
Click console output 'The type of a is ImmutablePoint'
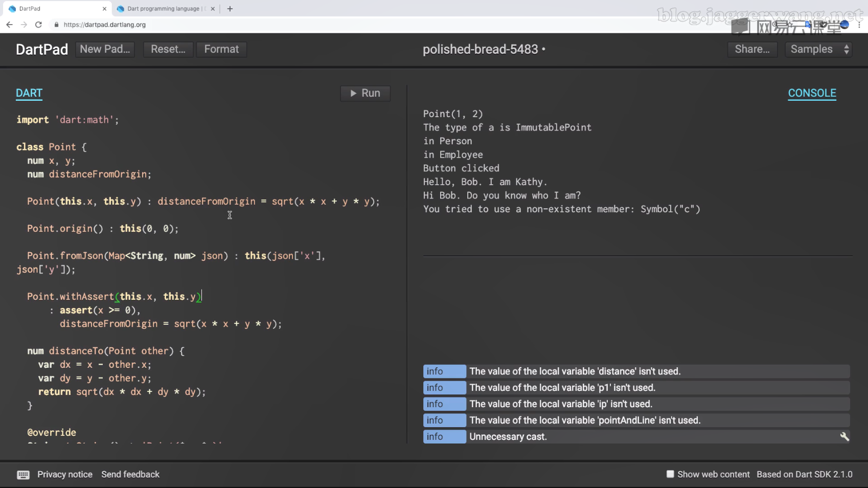click(x=507, y=127)
